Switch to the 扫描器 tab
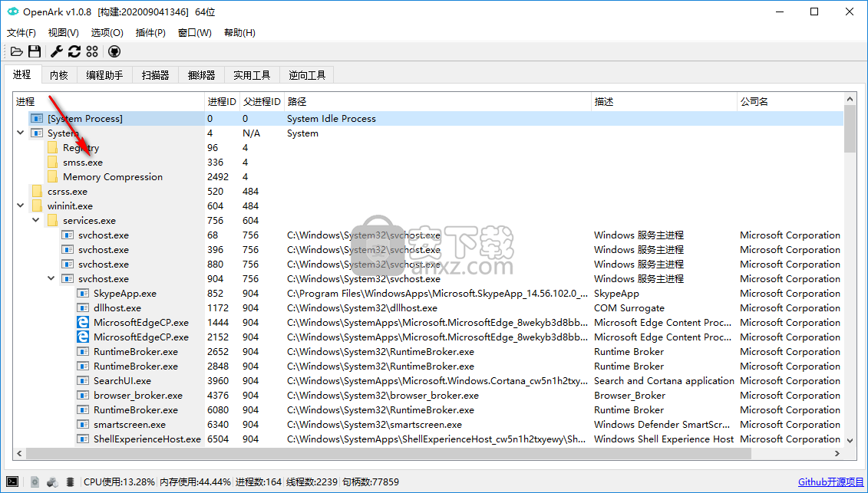This screenshot has width=868, height=493. click(x=156, y=75)
